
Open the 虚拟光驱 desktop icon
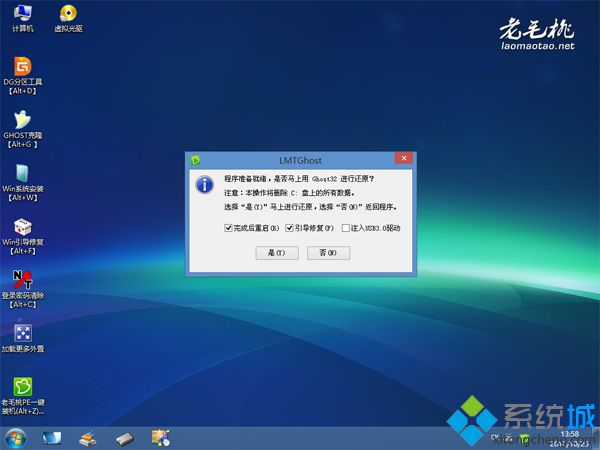(68, 18)
